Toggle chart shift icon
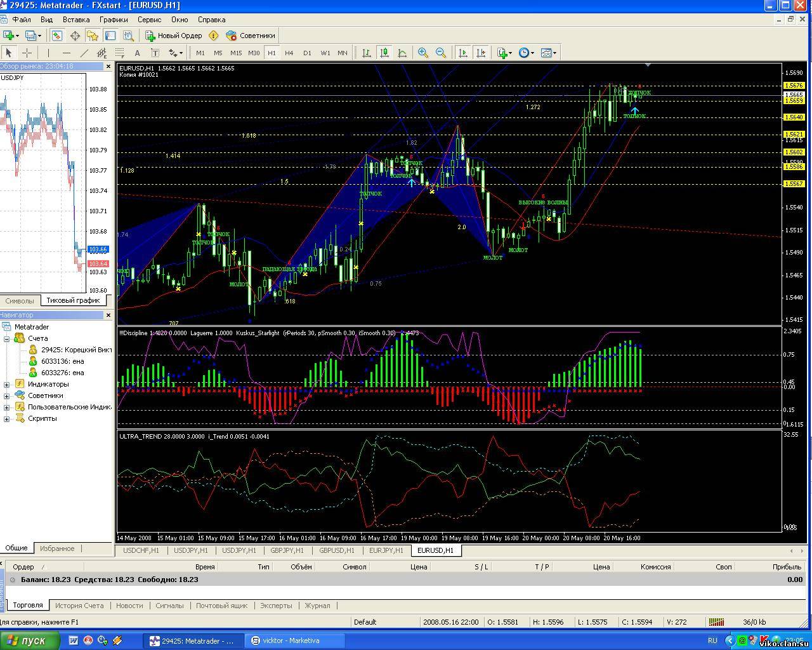Image resolution: width=812 pixels, height=650 pixels. coord(481,53)
